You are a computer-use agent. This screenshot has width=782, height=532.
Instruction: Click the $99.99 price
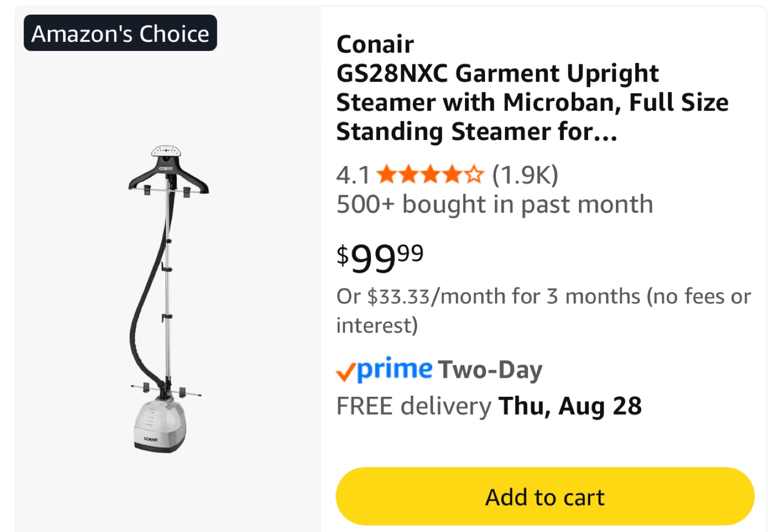(380, 257)
